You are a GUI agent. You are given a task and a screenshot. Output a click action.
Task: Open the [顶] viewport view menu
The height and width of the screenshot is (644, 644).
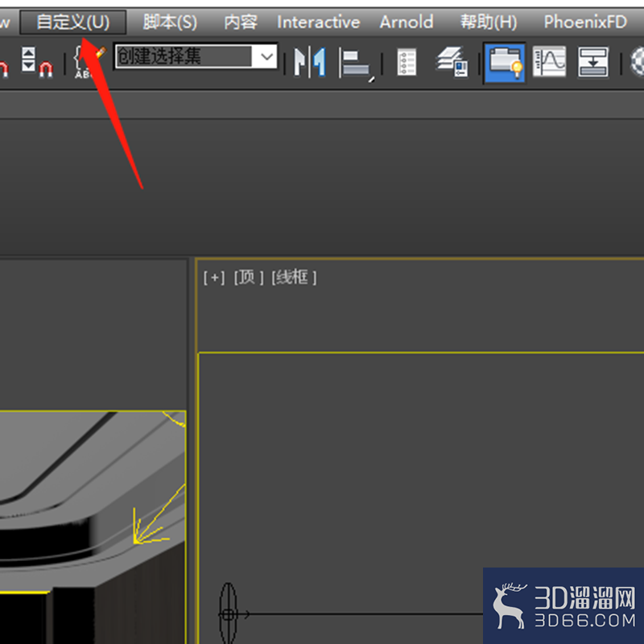coord(248,277)
